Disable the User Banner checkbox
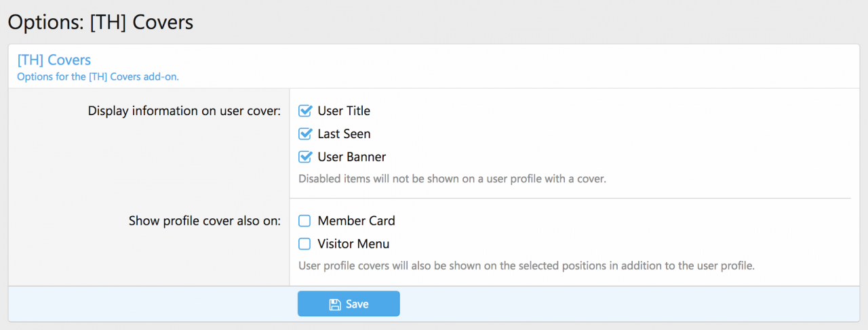 click(305, 157)
